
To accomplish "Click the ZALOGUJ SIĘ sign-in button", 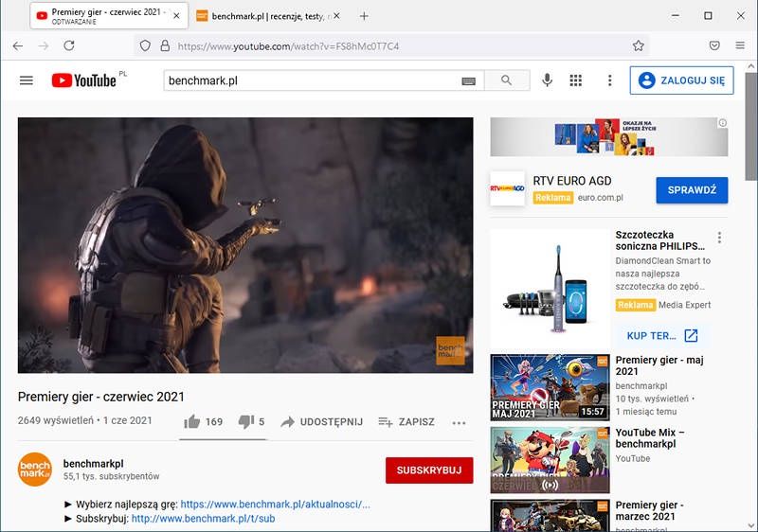I will tap(681, 80).
